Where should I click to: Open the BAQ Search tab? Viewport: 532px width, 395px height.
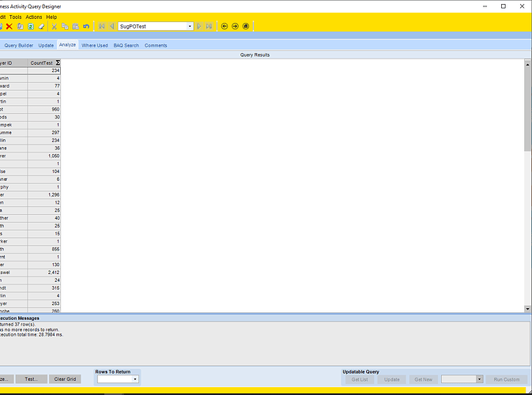point(126,46)
